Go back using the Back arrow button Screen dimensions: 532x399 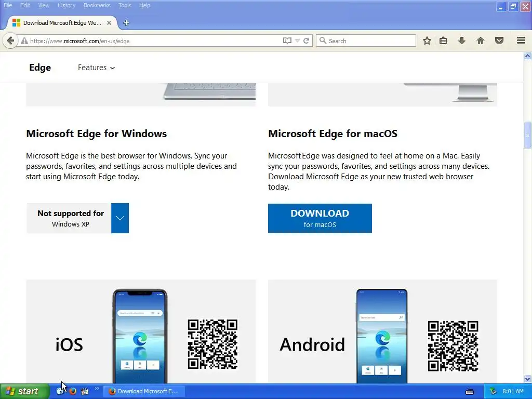[10, 41]
